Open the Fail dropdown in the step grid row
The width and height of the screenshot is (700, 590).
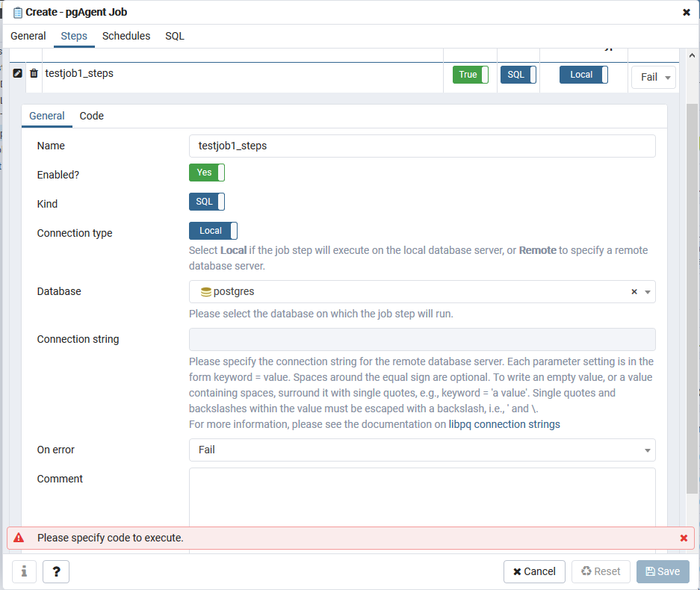click(x=654, y=77)
